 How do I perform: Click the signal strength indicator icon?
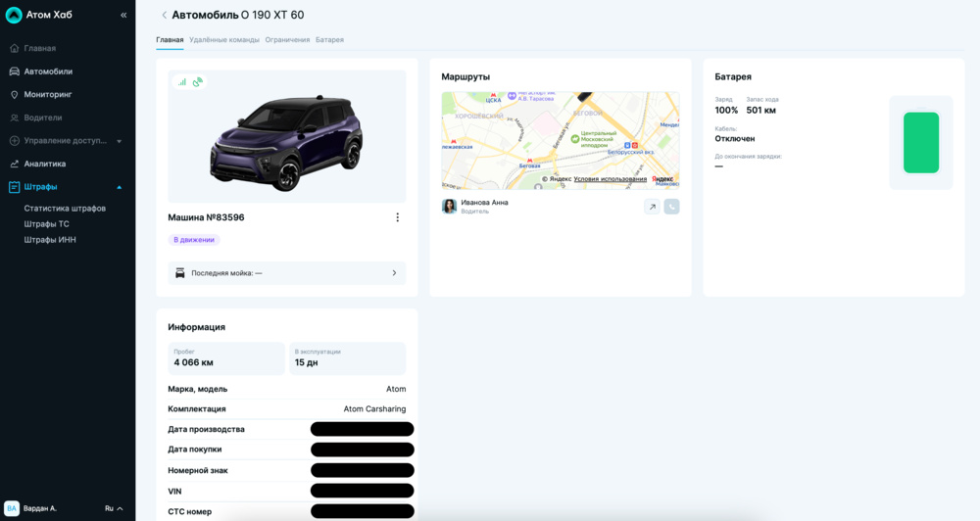pyautogui.click(x=182, y=82)
